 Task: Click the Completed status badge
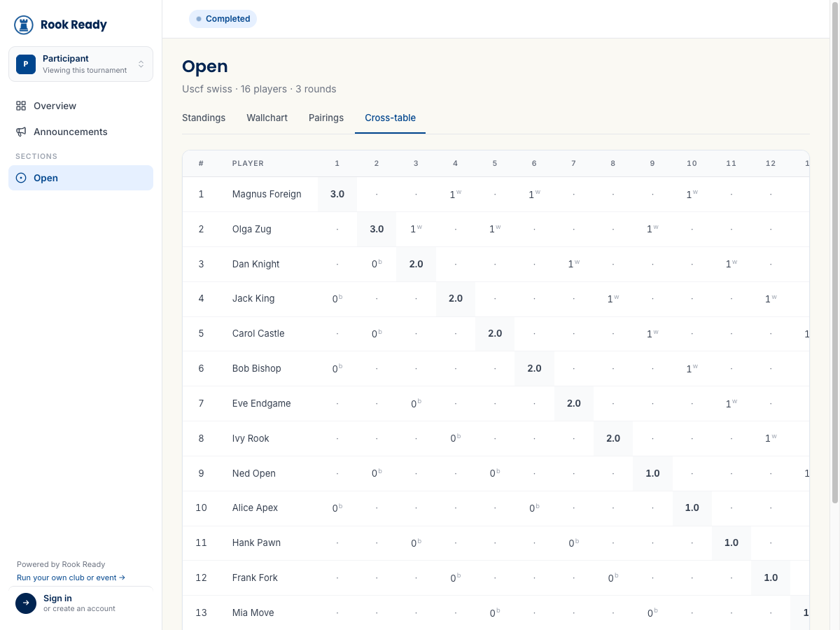pos(223,19)
